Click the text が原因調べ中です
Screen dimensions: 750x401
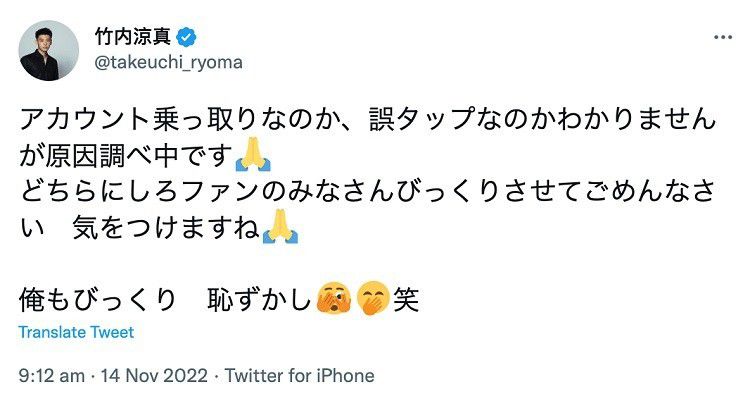click(x=123, y=157)
